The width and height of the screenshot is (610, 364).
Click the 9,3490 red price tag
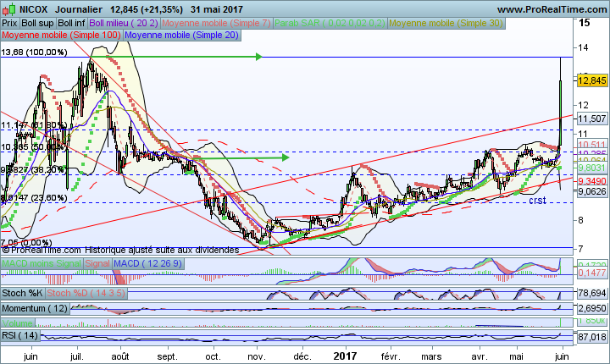tap(591, 182)
